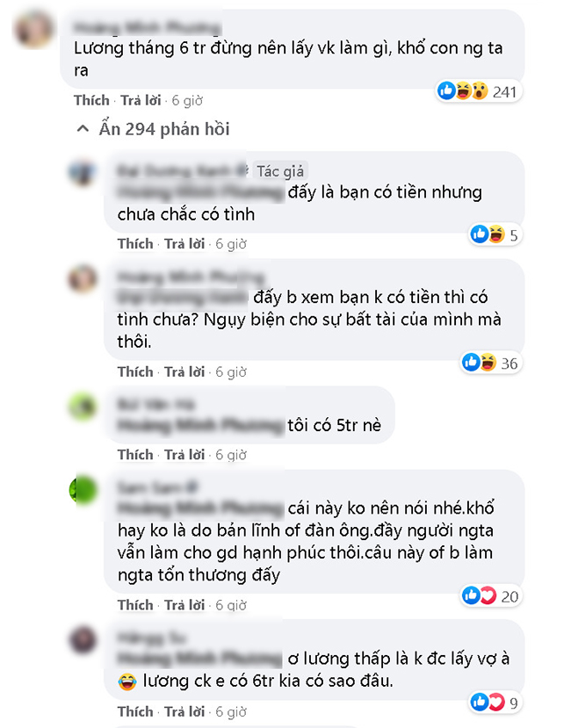The width and height of the screenshot is (571, 728).
Task: Click the 'Tác giả' author badge
Action: coord(280,171)
